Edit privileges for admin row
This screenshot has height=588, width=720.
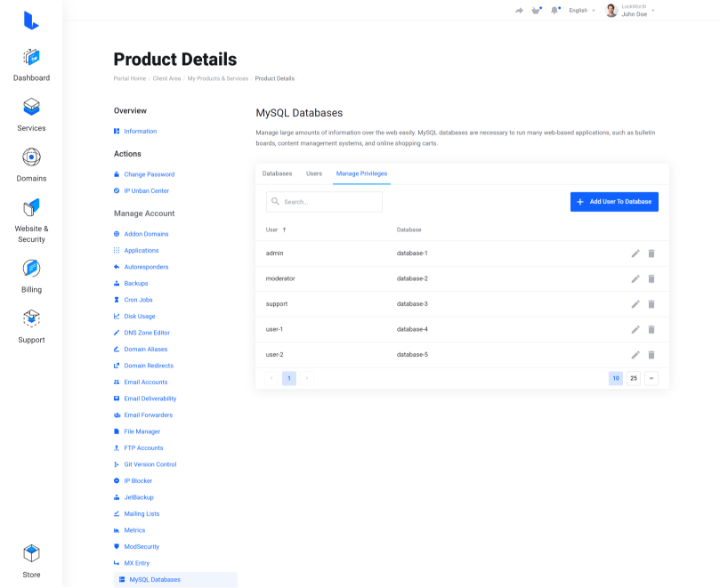point(635,254)
